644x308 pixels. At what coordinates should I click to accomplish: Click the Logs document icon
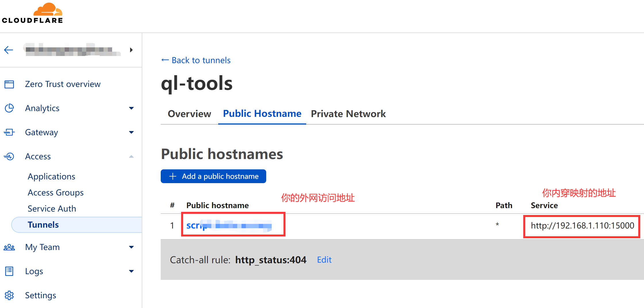point(9,271)
